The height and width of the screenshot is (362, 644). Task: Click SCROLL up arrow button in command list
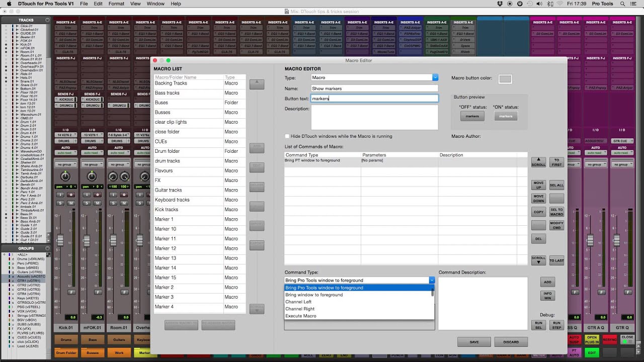(x=538, y=162)
